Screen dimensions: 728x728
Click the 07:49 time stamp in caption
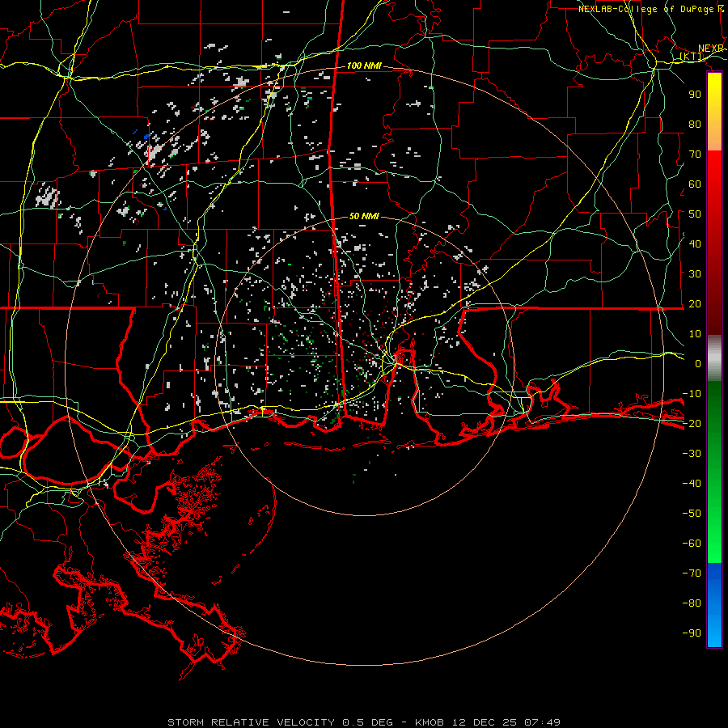click(543, 722)
